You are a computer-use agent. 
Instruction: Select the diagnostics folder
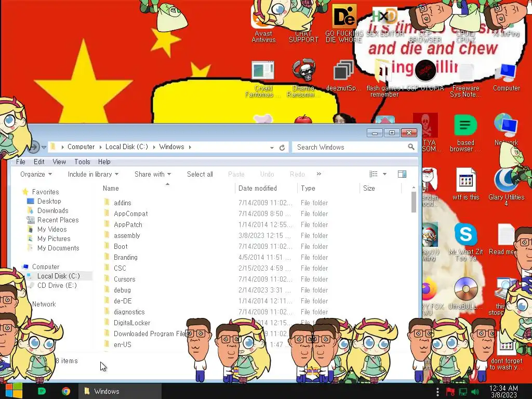click(x=129, y=312)
